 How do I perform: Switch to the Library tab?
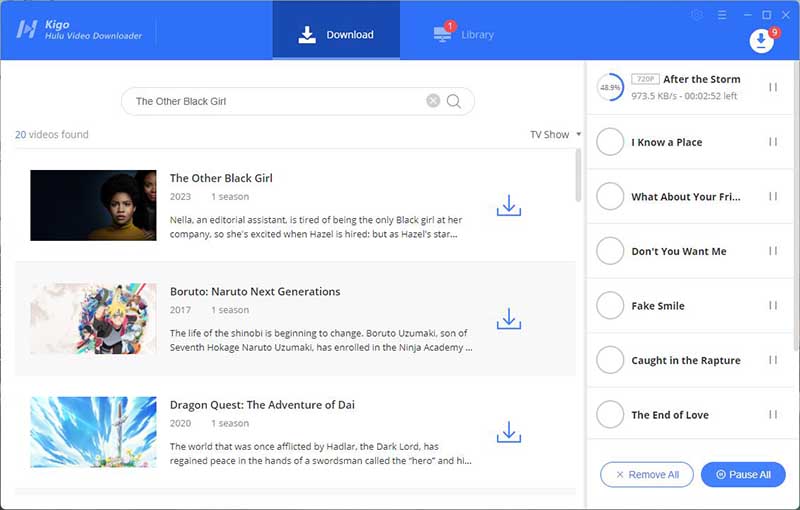(x=463, y=35)
